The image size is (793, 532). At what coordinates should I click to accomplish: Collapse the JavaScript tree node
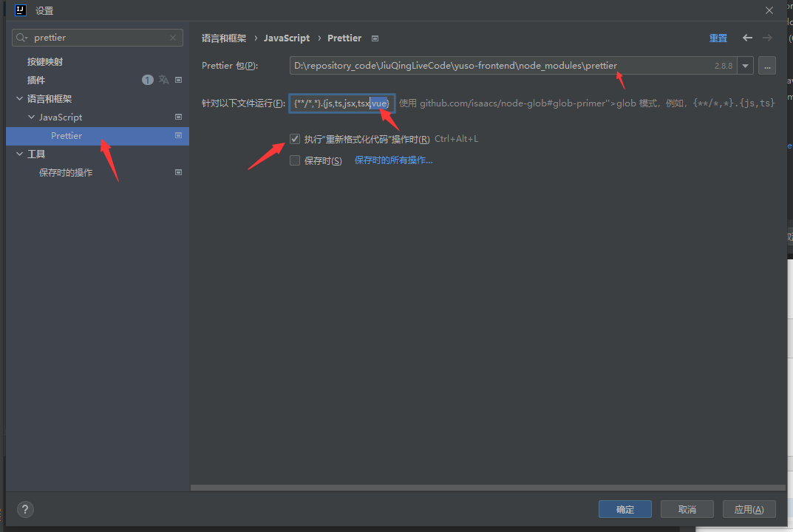(x=31, y=117)
